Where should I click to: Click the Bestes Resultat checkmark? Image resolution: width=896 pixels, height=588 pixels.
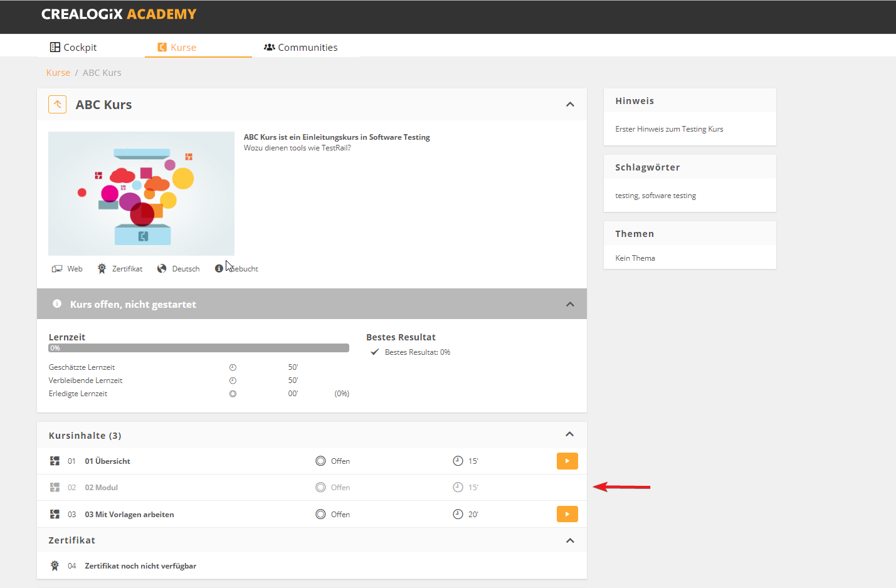pos(374,352)
